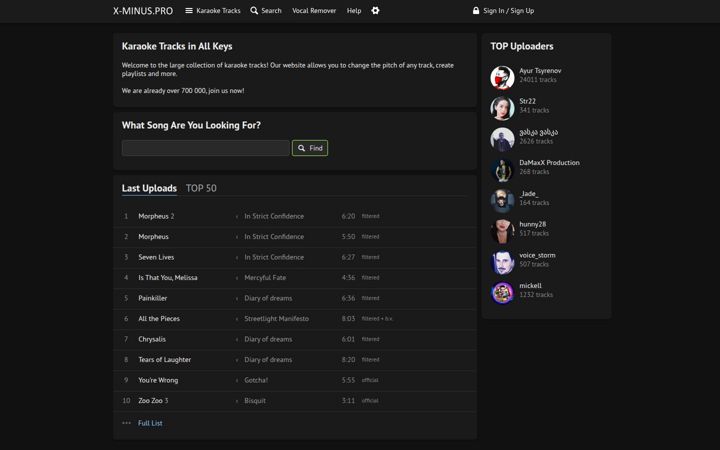
Task: Click the magnifier icon in the navigation bar
Action: click(254, 11)
